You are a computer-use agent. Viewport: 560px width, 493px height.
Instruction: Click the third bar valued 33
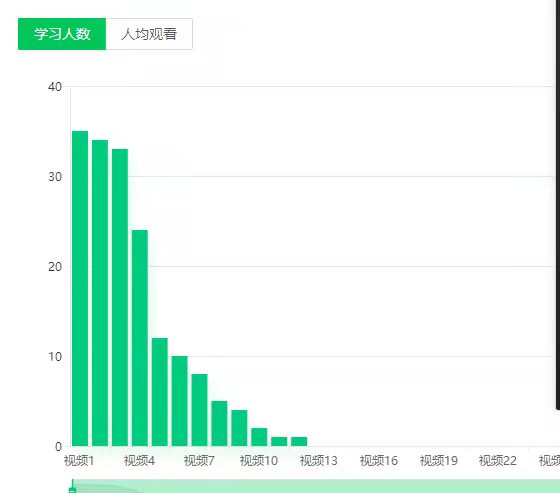120,298
